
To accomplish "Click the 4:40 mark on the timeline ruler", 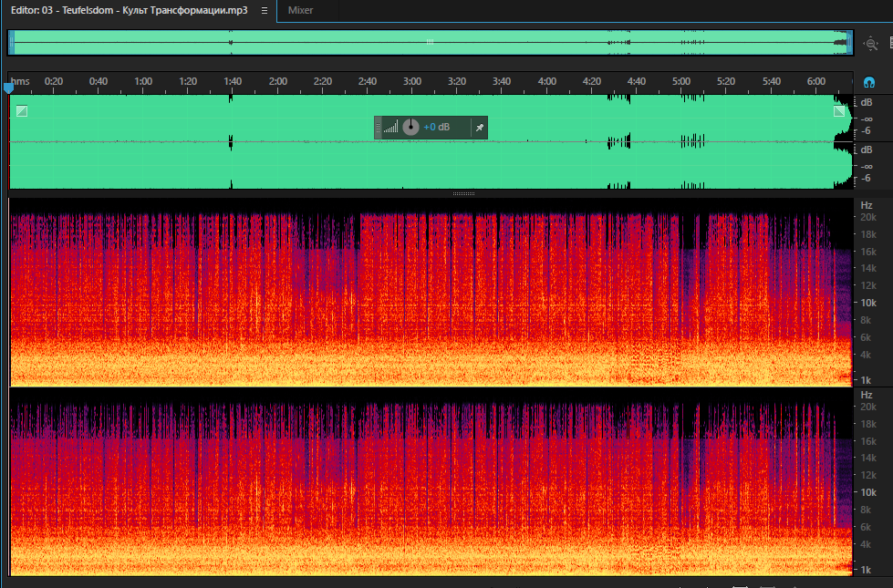I will click(x=636, y=81).
